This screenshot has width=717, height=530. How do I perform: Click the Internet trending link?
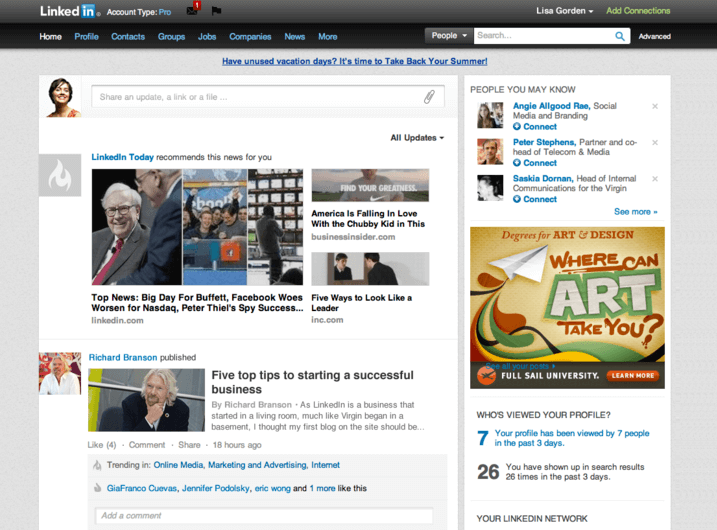pos(326,465)
